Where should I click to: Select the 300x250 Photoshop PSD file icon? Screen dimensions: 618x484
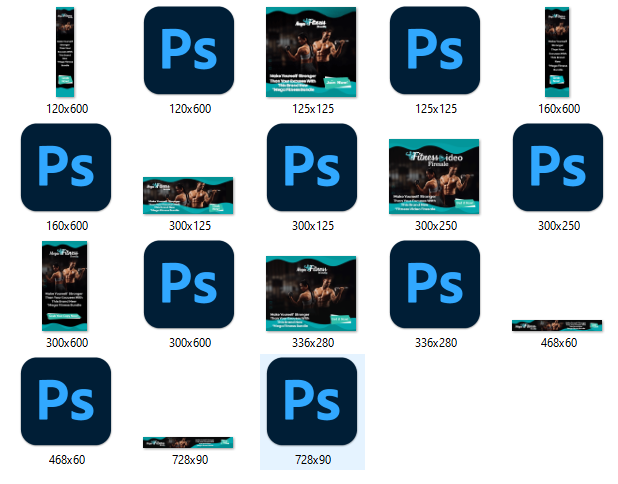click(558, 168)
